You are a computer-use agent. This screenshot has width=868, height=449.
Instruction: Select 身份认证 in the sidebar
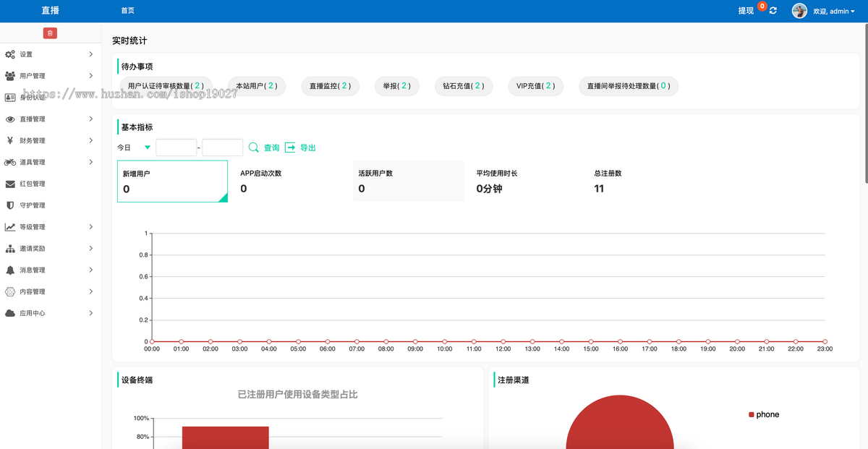click(51, 97)
